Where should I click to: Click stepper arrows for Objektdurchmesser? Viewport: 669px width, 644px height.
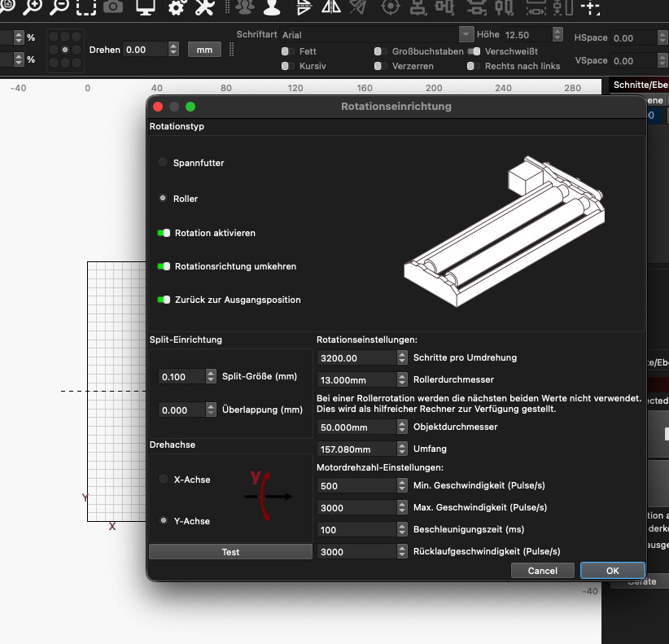(x=402, y=427)
